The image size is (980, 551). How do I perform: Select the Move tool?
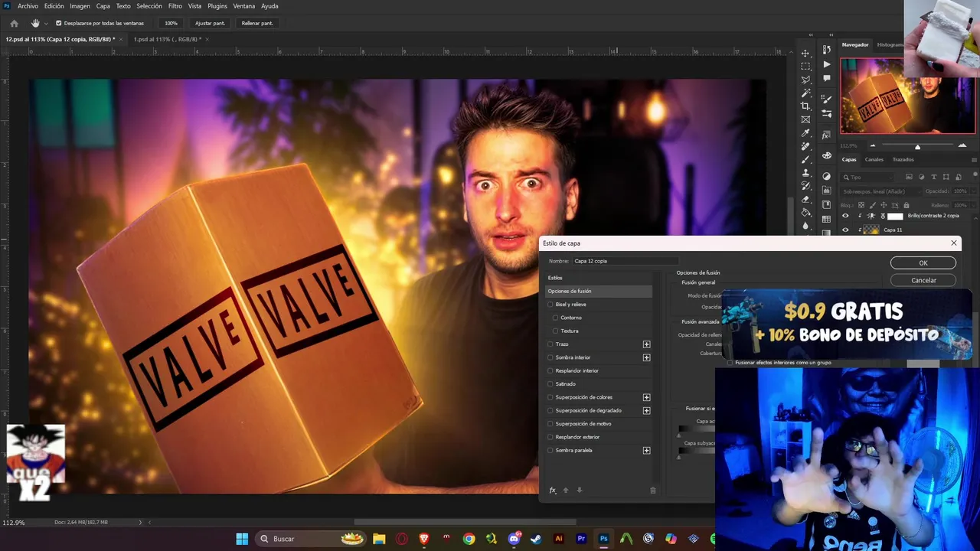point(805,54)
